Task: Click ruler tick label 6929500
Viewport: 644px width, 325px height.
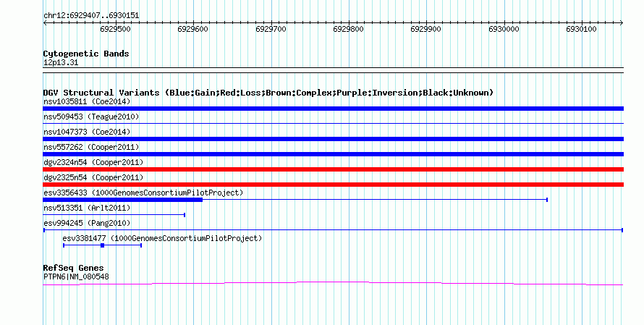Action: (115, 29)
